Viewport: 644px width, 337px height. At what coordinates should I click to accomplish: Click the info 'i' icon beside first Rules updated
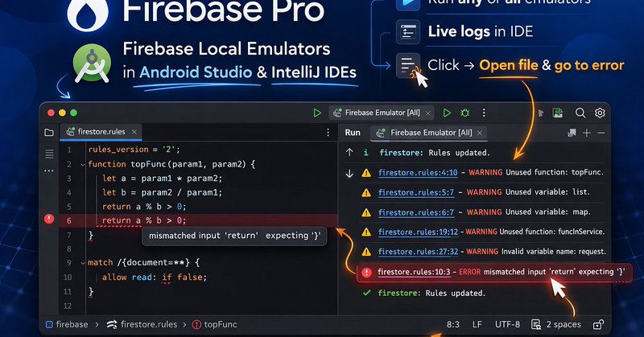[x=365, y=153]
